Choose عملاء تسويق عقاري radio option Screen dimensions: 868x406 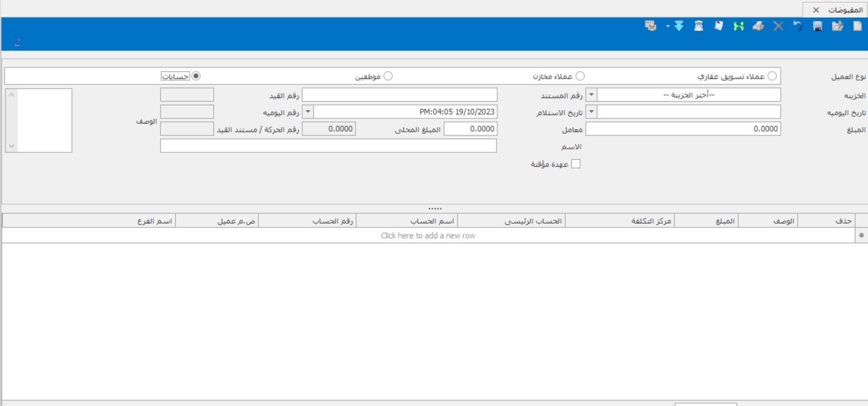point(772,76)
